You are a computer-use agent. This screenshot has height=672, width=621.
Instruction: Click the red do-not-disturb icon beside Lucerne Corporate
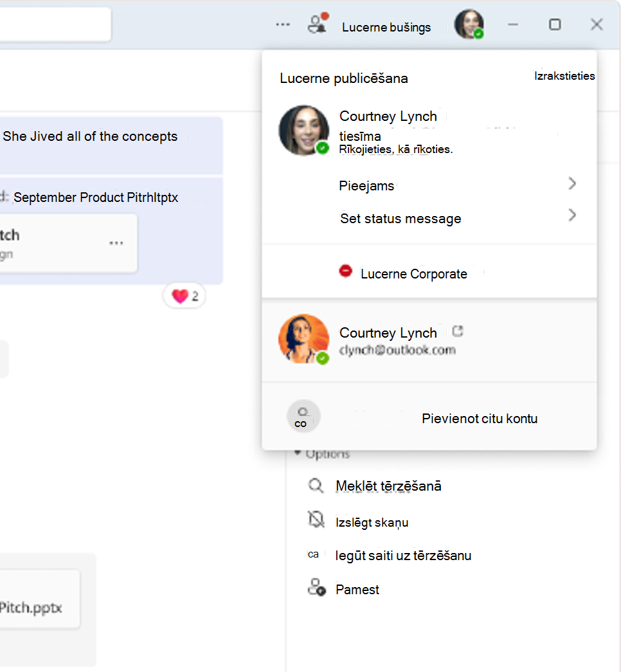(x=345, y=271)
